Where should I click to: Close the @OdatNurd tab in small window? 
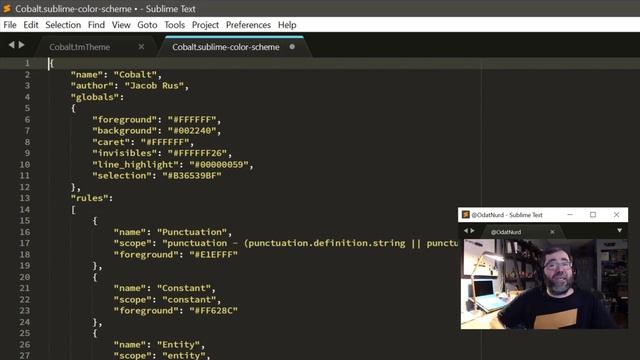[x=552, y=232]
